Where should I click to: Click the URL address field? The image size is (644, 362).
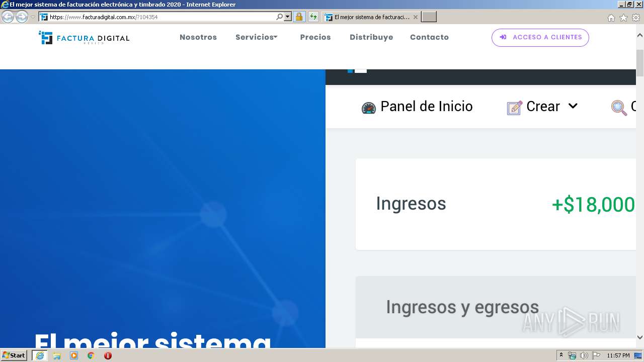[162, 17]
